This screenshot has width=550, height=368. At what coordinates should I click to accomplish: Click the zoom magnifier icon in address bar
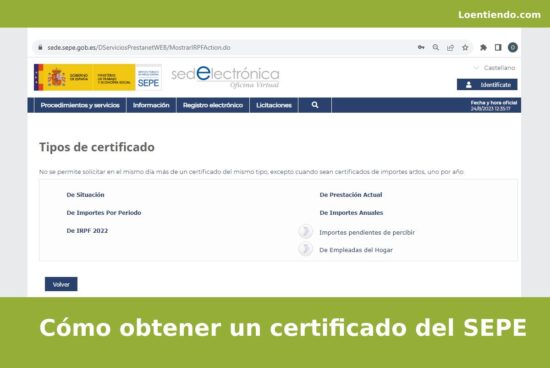[436, 47]
